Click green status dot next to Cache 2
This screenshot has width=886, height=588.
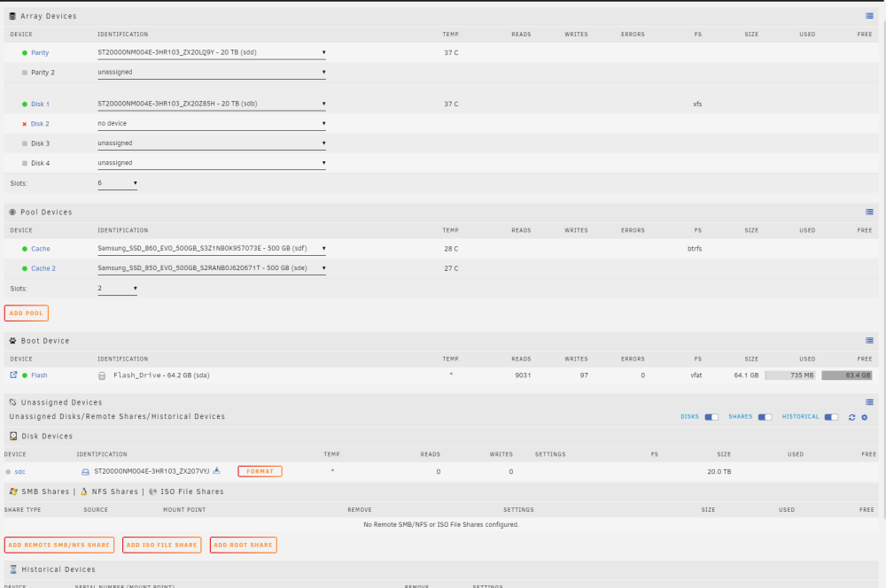point(24,268)
